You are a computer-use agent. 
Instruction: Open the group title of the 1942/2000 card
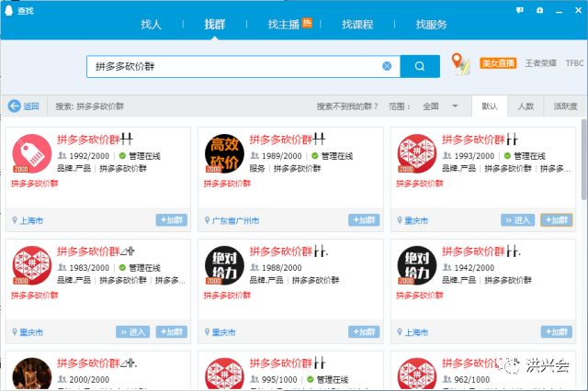click(x=481, y=251)
